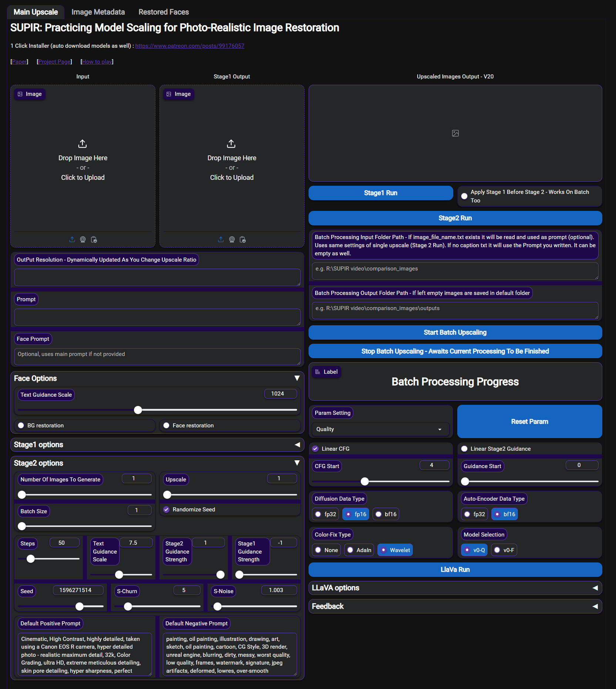
Task: Click the upload icon under the Input image panel
Action: (x=72, y=239)
